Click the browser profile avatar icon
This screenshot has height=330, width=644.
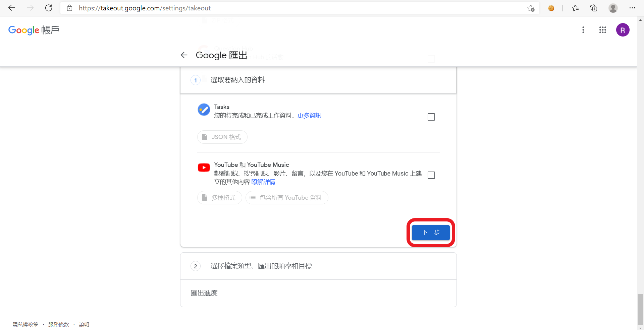click(613, 8)
